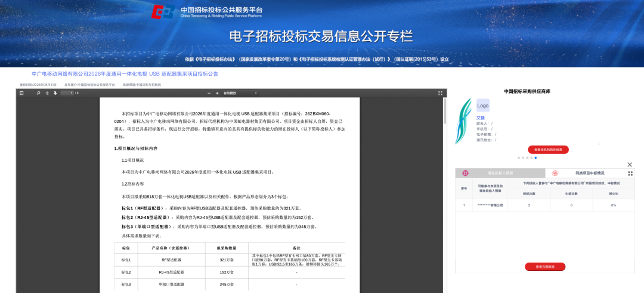
Task: Click the 投标次数 column header
Action: pos(529,193)
